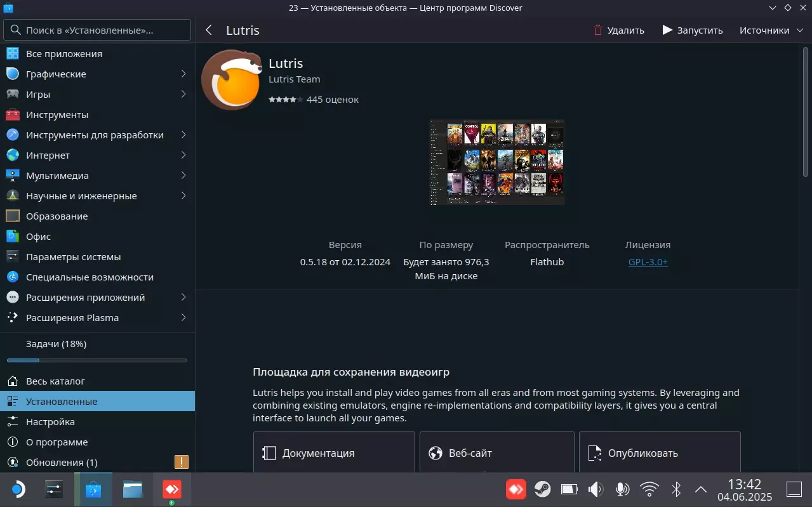The width and height of the screenshot is (812, 507).
Task: Click the Документация button
Action: [334, 453]
